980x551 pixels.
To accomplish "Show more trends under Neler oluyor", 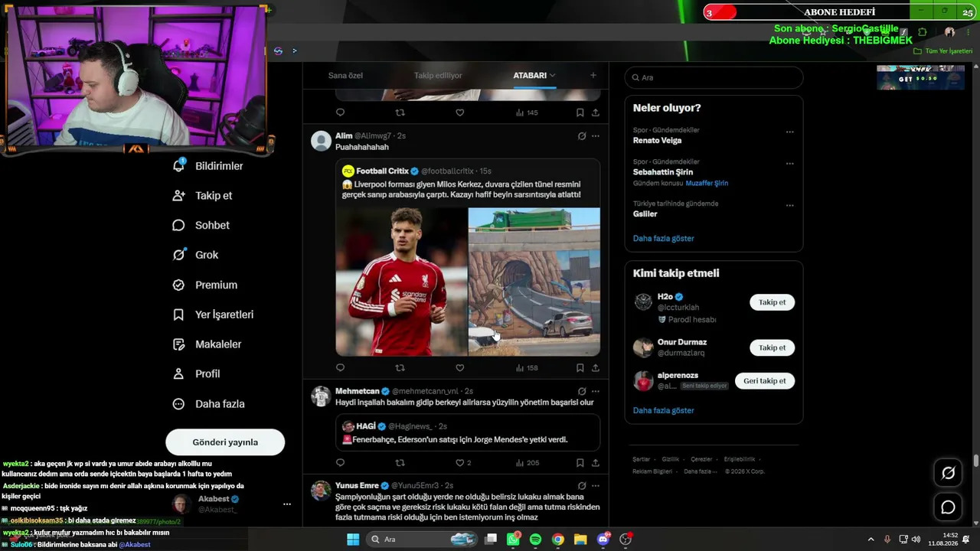I will pyautogui.click(x=663, y=239).
